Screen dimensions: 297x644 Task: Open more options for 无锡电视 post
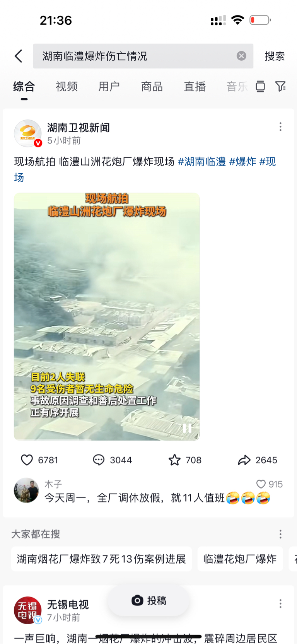pos(280,603)
